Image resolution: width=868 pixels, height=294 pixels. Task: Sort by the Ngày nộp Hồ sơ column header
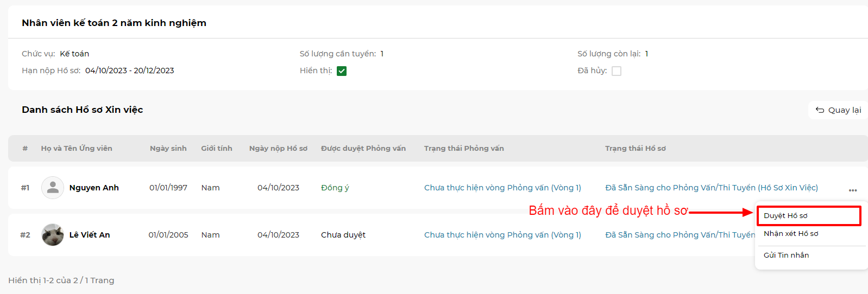[278, 148]
